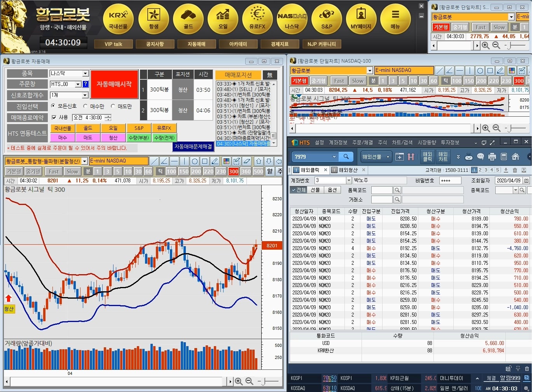The image size is (533, 392).
Task: Toggle 300 tick button in main chart
Action: click(234, 171)
